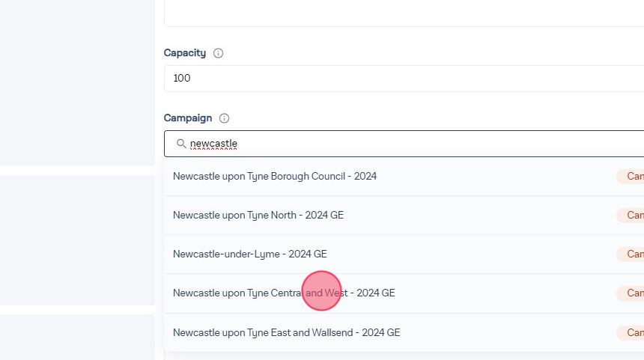
Task: Click the info icon beside Capacity
Action: click(x=219, y=53)
